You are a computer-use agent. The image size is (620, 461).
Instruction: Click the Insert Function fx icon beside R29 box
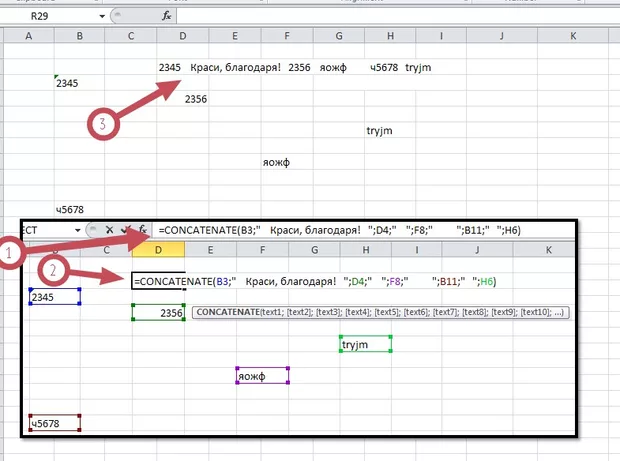click(166, 16)
